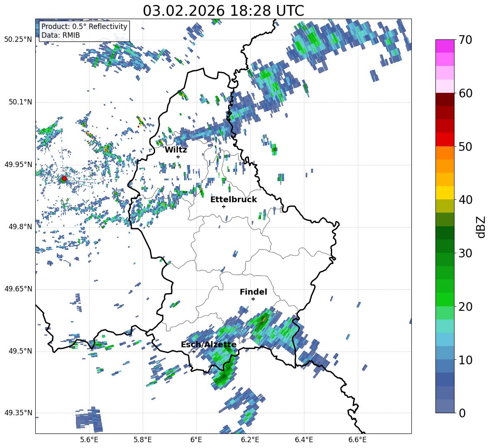Click the 70 value on the colorbar
The height and width of the screenshot is (448, 491).
pos(466,40)
